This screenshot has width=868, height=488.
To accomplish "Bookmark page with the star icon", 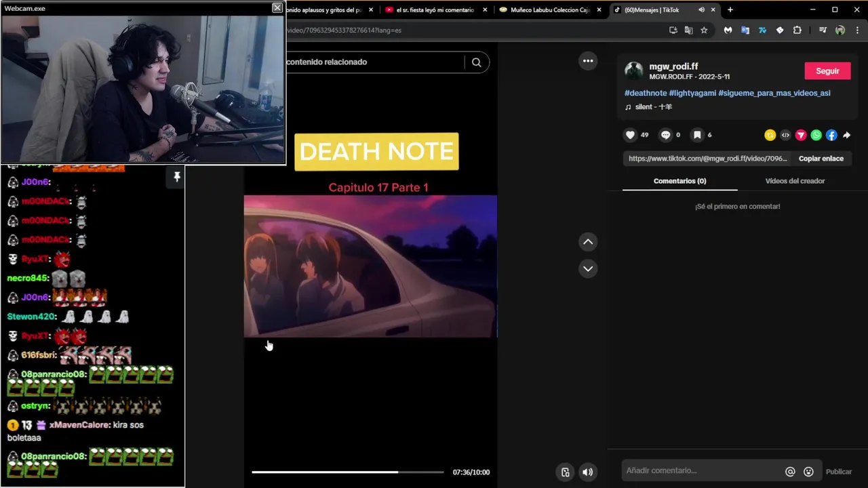I will [704, 30].
